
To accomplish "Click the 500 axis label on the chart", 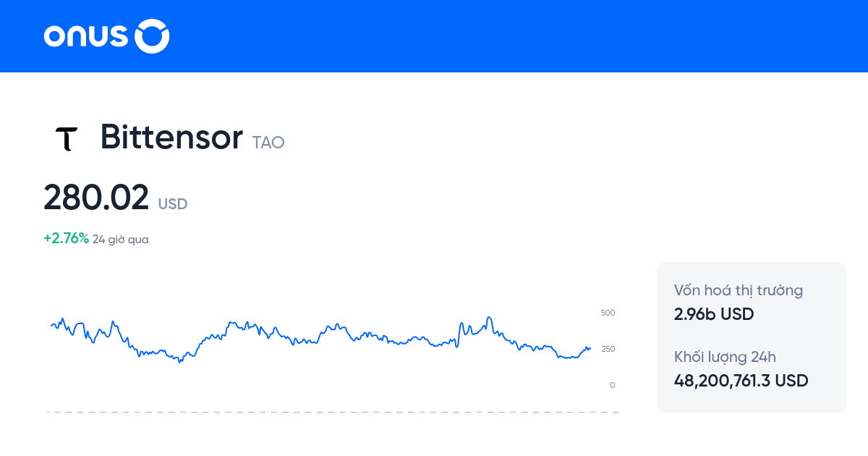I will pos(607,313).
